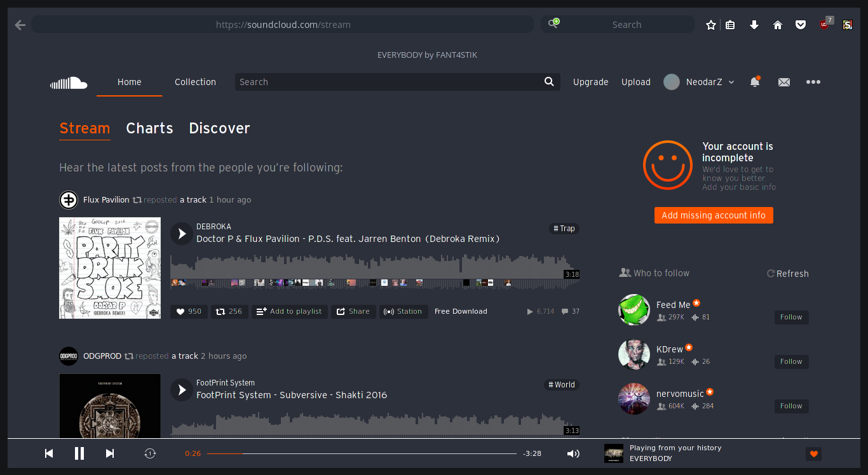This screenshot has width=868, height=475.
Task: Skip to the next track
Action: click(x=109, y=453)
